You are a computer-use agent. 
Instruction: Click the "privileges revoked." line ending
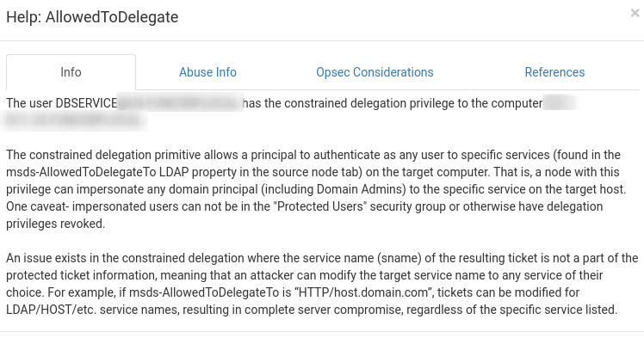tap(55, 224)
